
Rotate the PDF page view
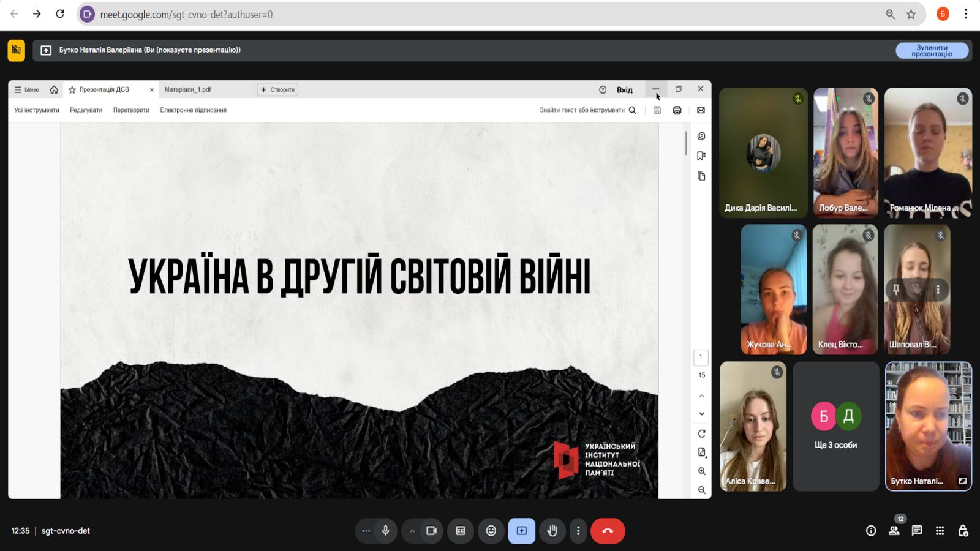(701, 433)
